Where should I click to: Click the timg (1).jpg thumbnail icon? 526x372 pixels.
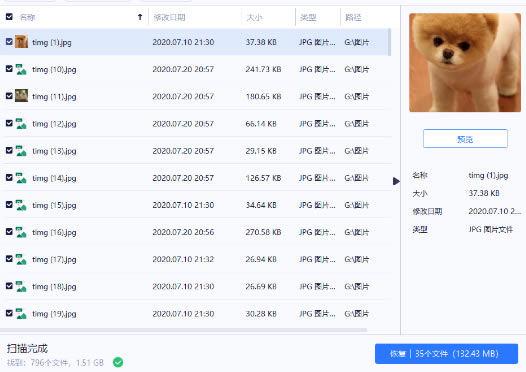[x=21, y=42]
